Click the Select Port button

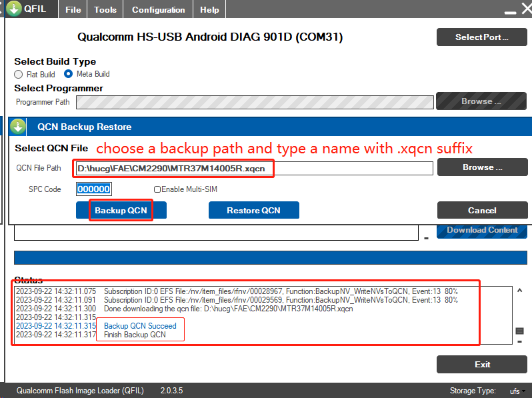[482, 37]
